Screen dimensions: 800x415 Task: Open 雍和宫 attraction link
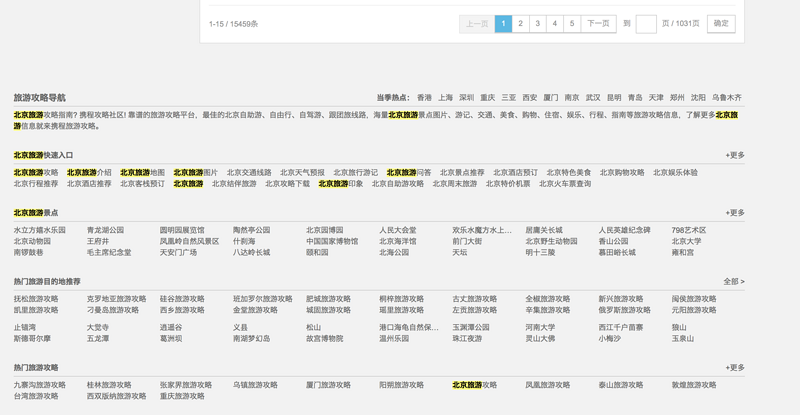pos(683,253)
